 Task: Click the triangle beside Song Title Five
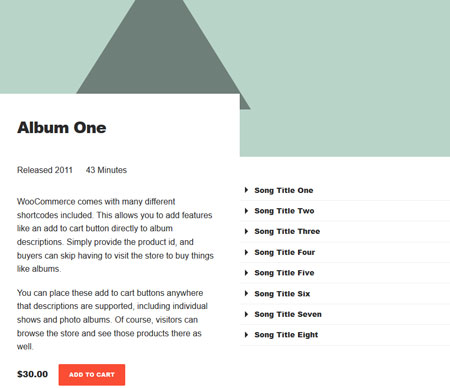(246, 273)
